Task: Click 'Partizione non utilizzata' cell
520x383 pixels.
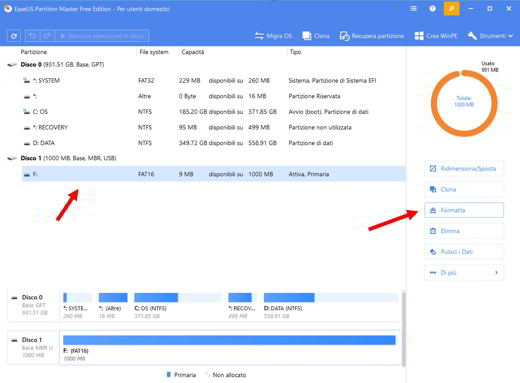Action: (x=320, y=127)
